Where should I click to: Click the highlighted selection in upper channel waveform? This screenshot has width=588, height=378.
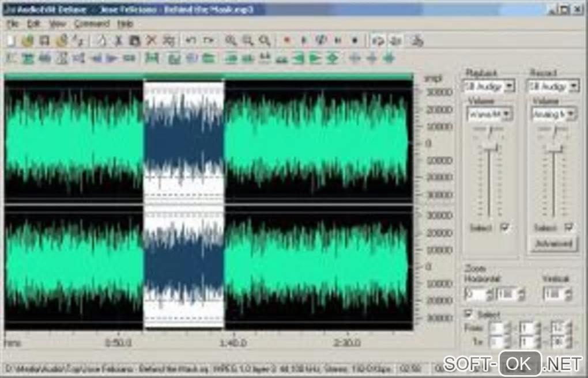point(184,142)
